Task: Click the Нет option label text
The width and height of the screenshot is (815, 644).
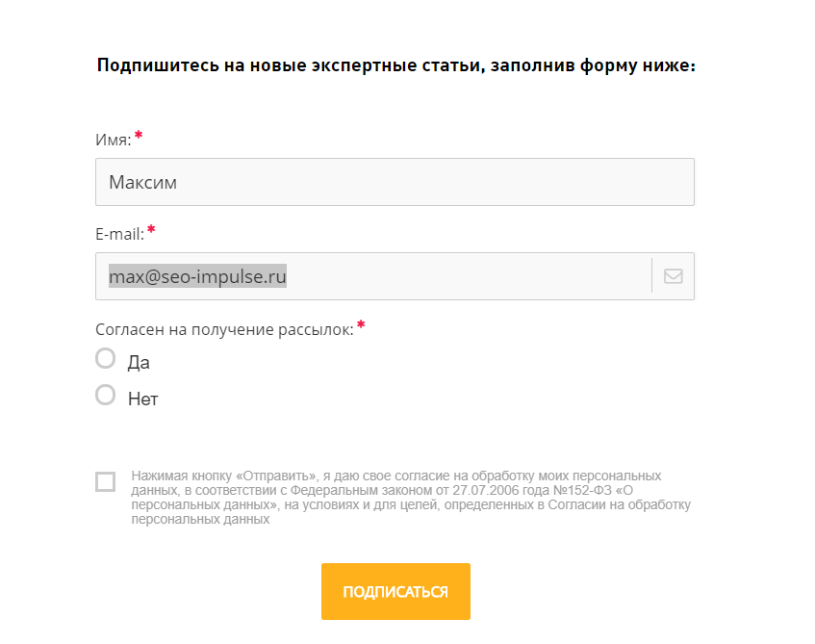Action: coord(142,396)
